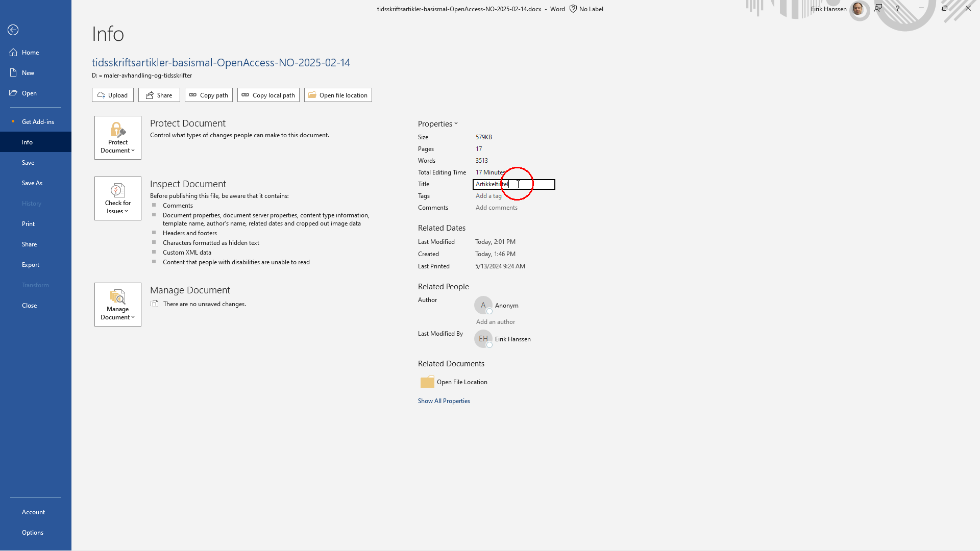Open the Save As page

click(x=32, y=183)
